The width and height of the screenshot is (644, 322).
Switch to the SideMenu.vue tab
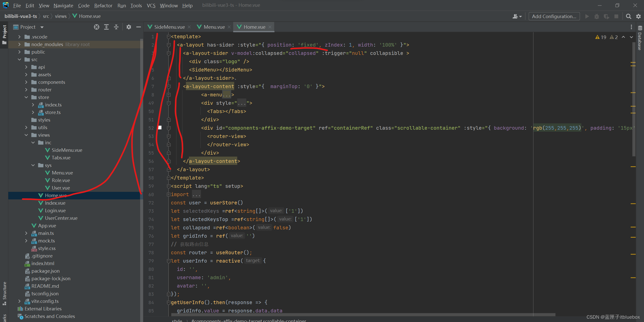[169, 27]
